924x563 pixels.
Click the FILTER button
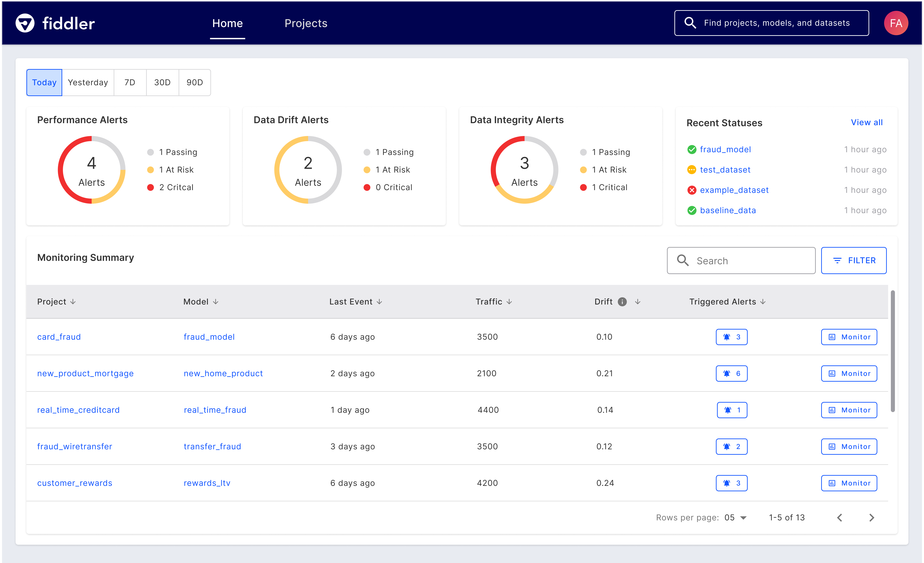pos(853,261)
